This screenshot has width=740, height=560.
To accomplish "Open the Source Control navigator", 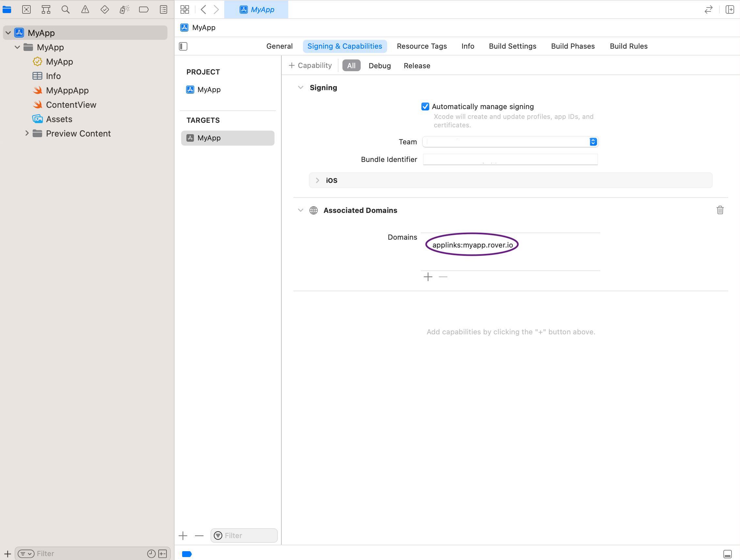I will point(26,9).
